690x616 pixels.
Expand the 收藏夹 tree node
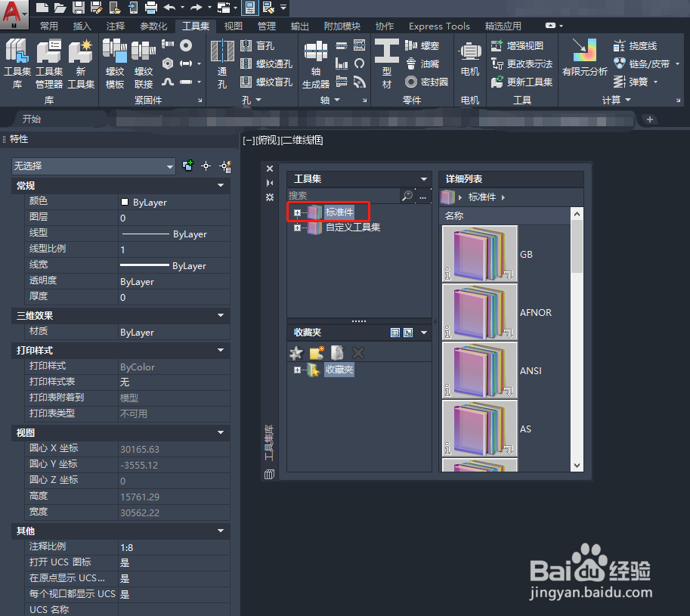tap(297, 370)
